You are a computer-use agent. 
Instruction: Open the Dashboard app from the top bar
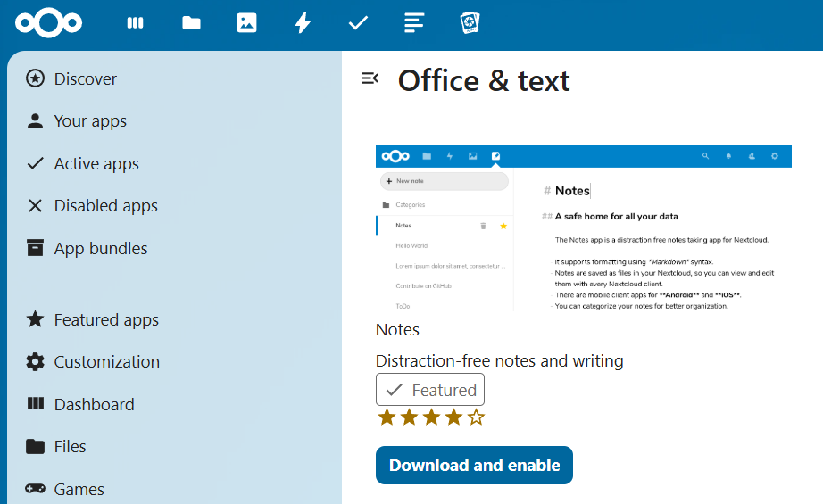[x=136, y=23]
